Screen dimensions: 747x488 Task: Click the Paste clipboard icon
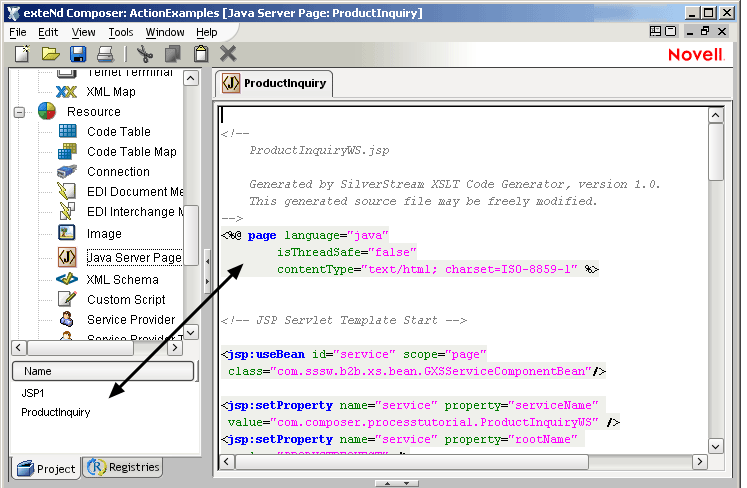[x=201, y=54]
